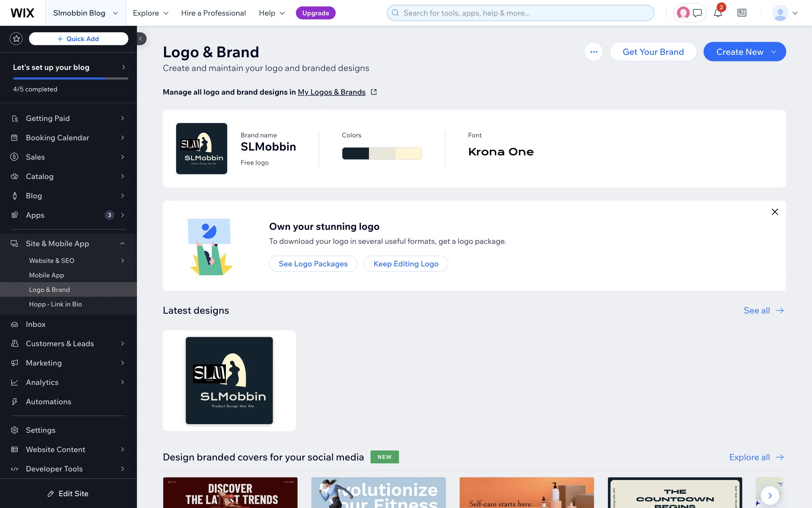812x508 pixels.
Task: Click the Upgrade button
Action: pyautogui.click(x=315, y=13)
